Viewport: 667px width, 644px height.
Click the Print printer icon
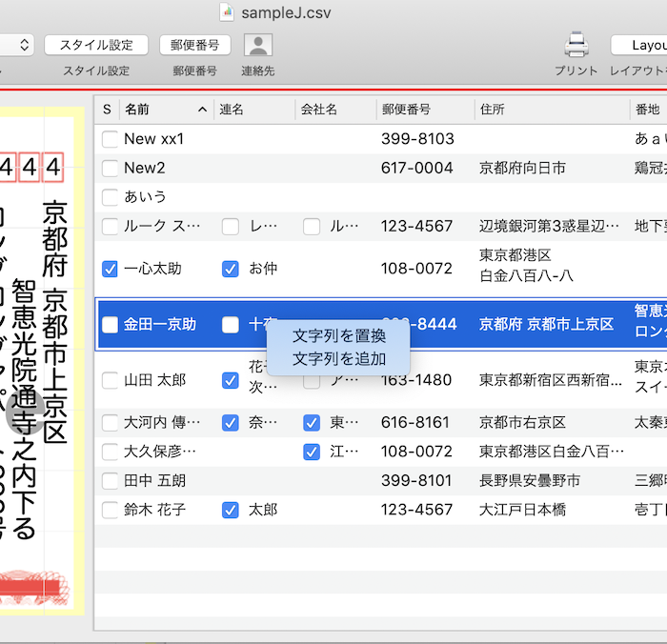click(576, 45)
